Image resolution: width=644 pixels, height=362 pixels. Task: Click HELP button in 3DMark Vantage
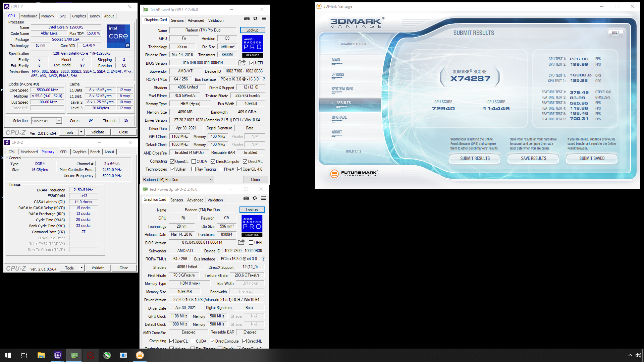coord(616,33)
